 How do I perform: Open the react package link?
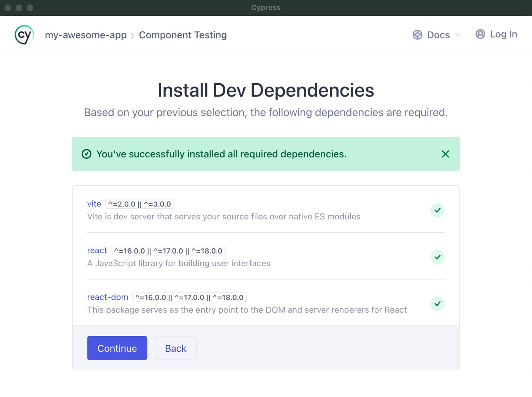(x=97, y=250)
